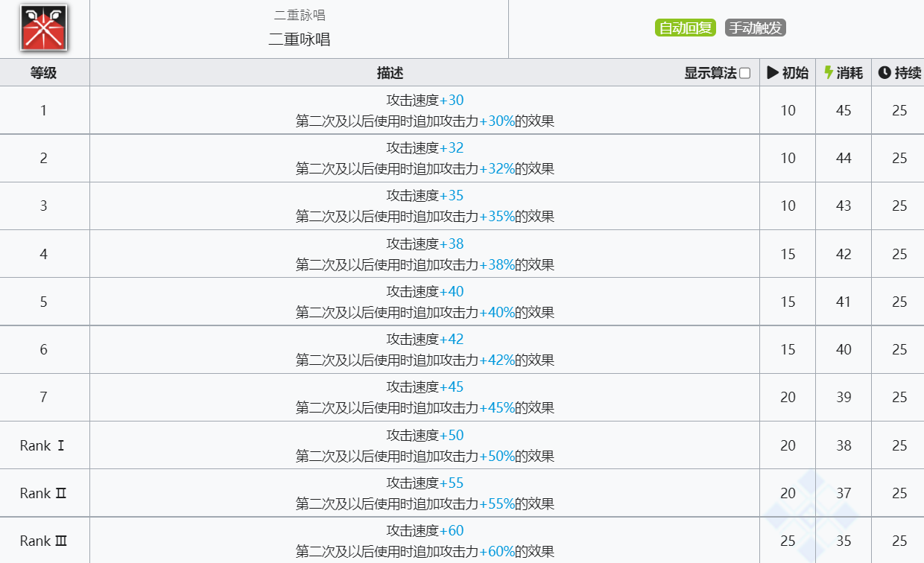Click 攻击速度+32 description text
The height and width of the screenshot is (563, 924).
pyautogui.click(x=425, y=147)
